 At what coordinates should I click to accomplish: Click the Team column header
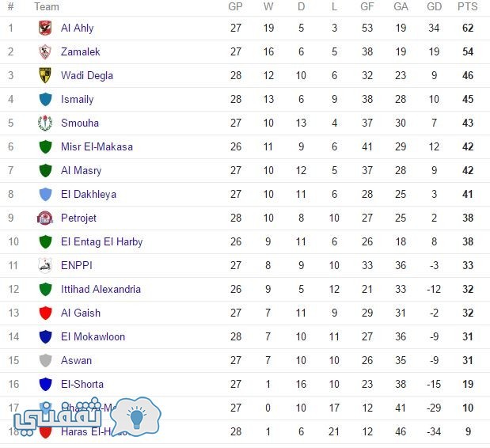click(x=47, y=6)
